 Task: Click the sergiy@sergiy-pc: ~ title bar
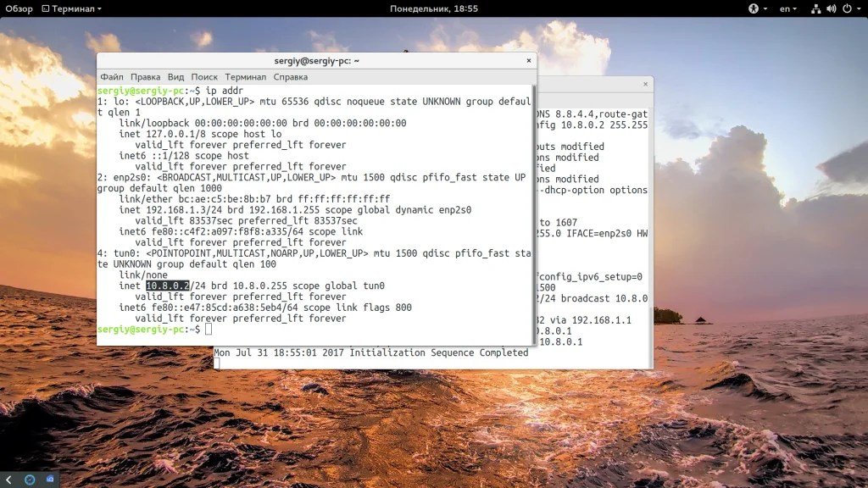click(x=317, y=61)
